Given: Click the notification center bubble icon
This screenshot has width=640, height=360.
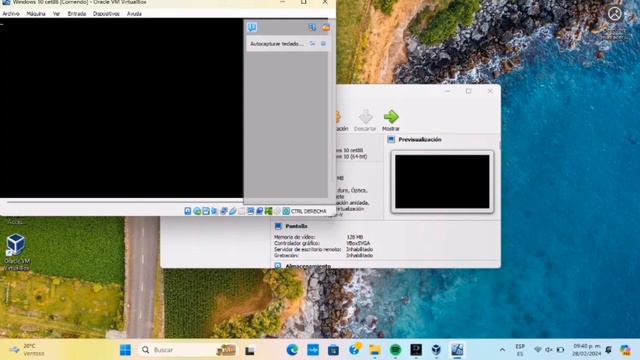Looking at the screenshot, I should pos(252,27).
